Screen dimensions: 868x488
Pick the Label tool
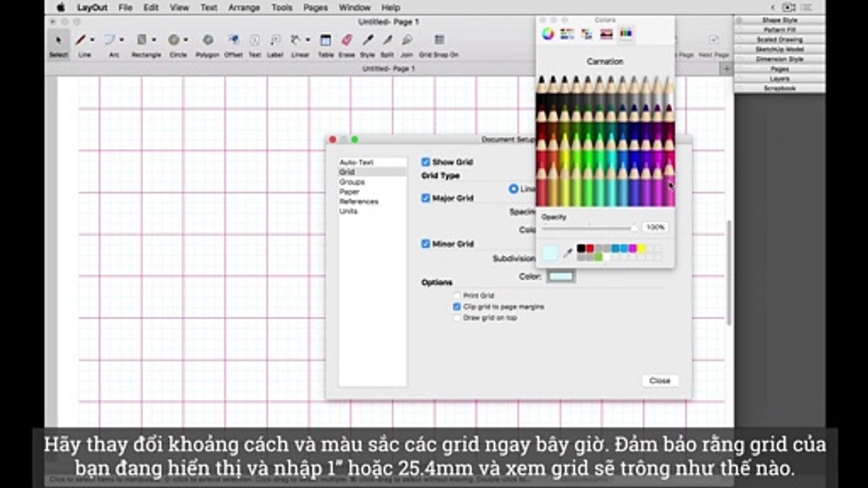[x=275, y=40]
